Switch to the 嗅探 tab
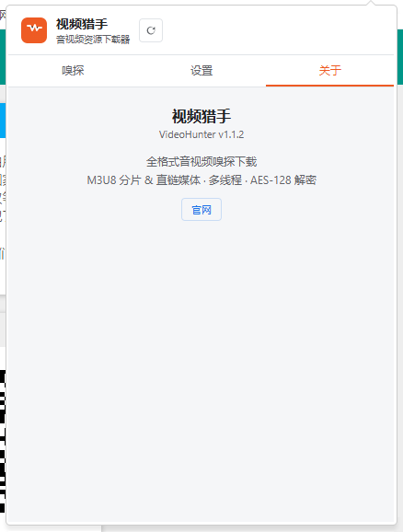The width and height of the screenshot is (403, 532). (73, 71)
